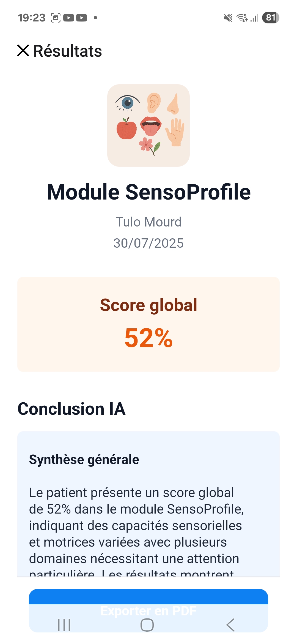Tap the first YouTube notification icon
Viewport: 297px width, 644px height.
(68, 18)
